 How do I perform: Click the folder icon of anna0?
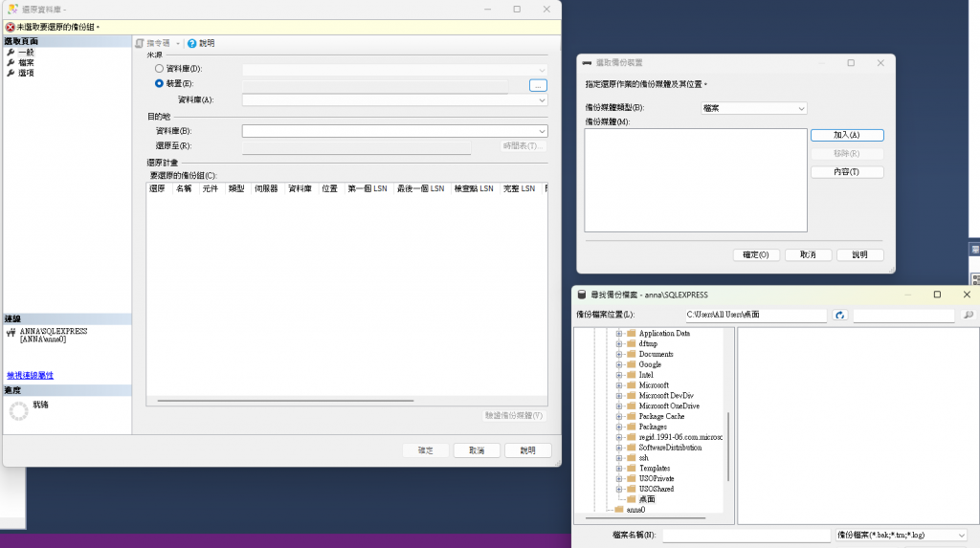pos(619,509)
